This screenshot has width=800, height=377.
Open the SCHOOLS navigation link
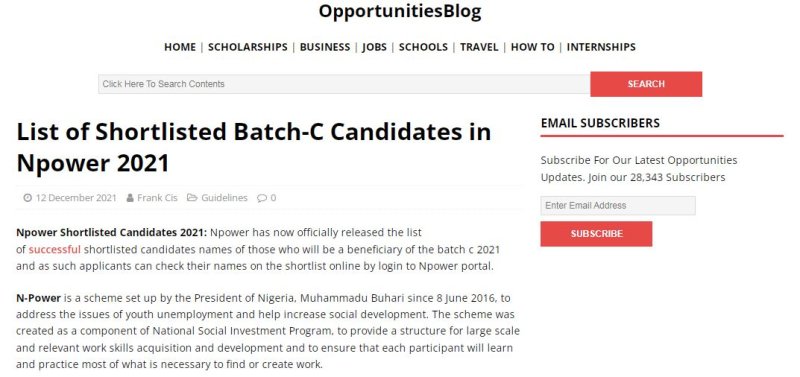pos(423,47)
